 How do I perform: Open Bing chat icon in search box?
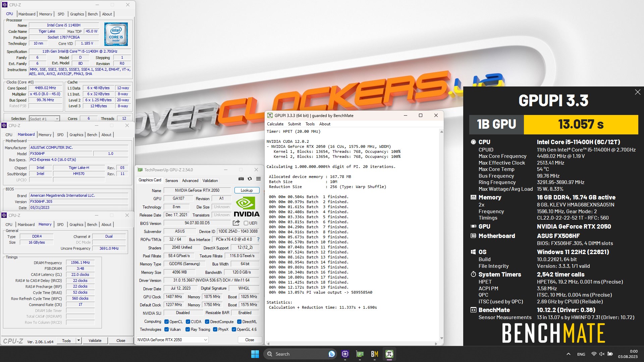click(x=331, y=354)
